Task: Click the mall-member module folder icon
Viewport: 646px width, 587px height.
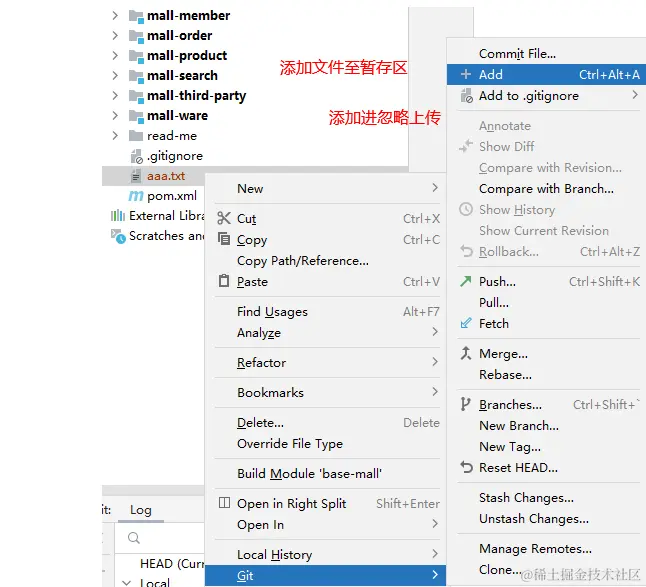Action: click(136, 16)
